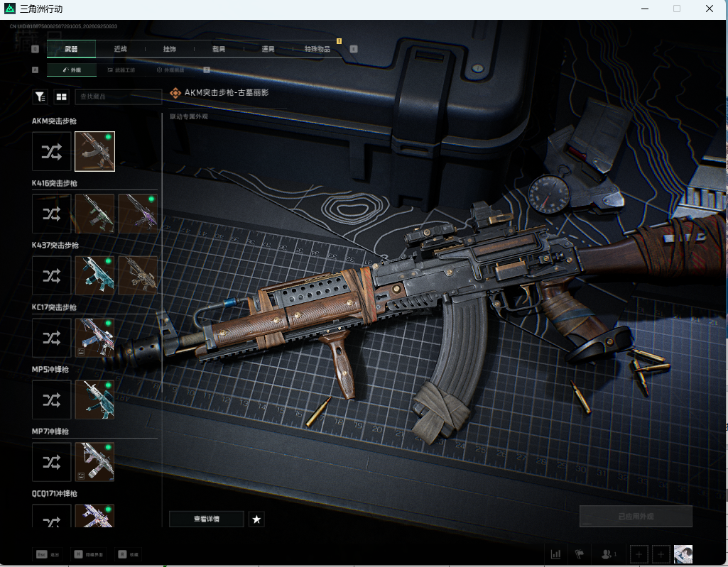Click the Q key hint beside the tab bar

36,49
